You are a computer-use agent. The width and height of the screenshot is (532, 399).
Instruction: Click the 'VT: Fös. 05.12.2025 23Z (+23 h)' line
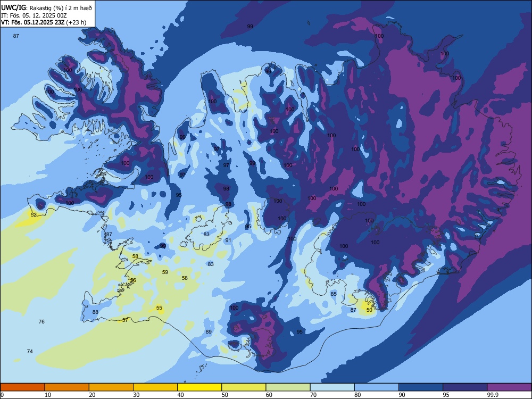(44, 22)
